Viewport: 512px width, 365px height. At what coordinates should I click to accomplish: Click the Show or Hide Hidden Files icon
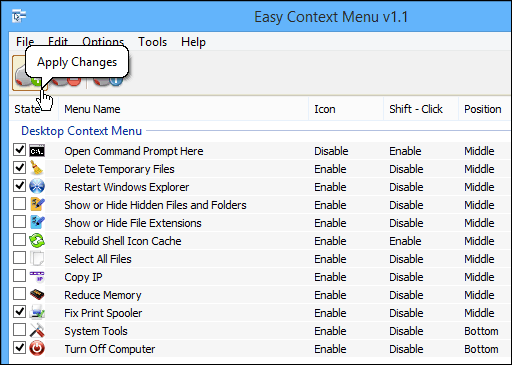37,204
